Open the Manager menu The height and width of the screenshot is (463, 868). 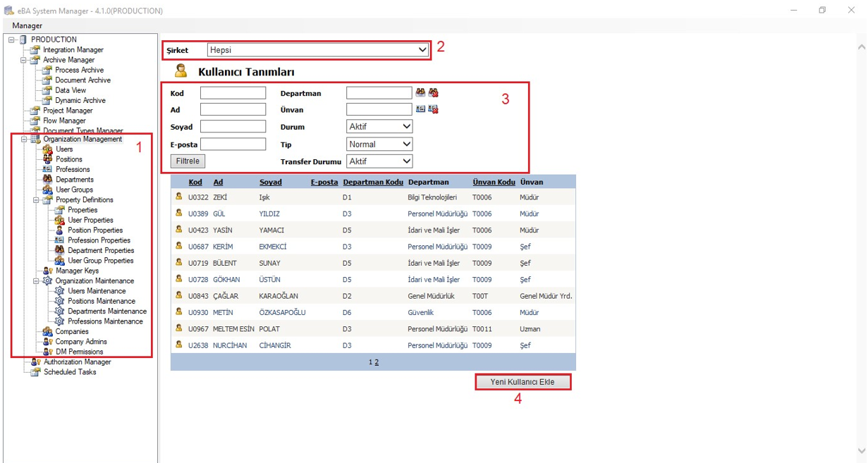[x=27, y=26]
